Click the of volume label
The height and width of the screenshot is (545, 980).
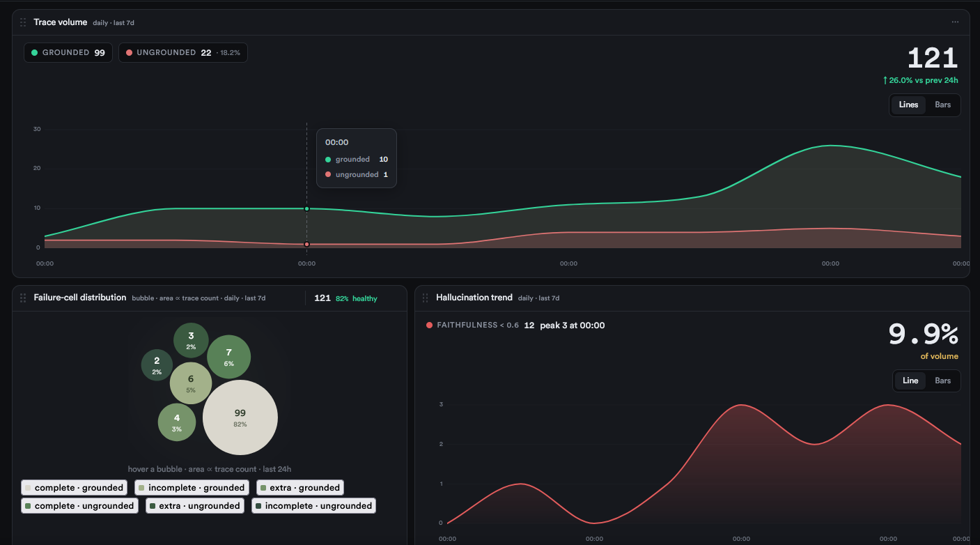coord(940,356)
